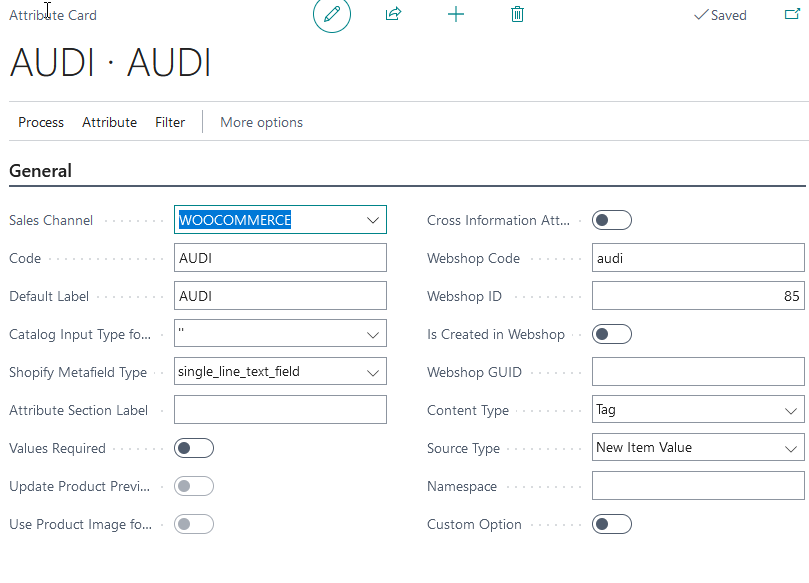
Task: Click the Shopify Metafield Type label
Action: point(78,373)
